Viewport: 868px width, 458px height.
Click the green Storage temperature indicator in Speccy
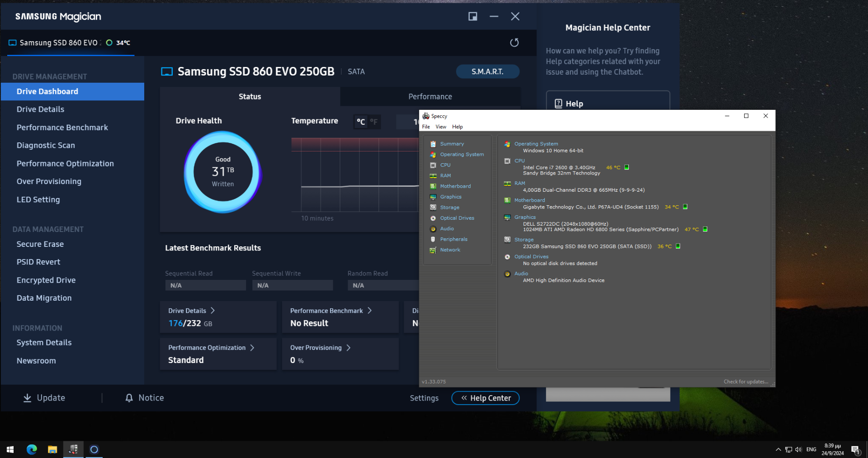coord(678,246)
